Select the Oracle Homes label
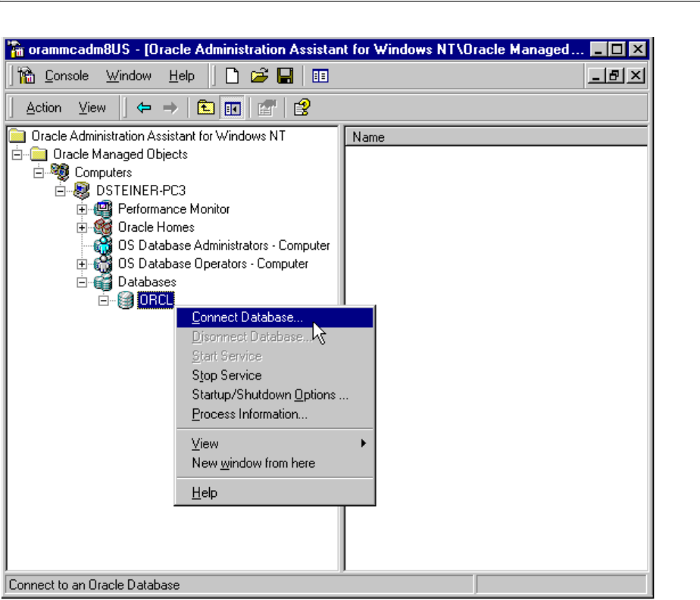Image resolution: width=700 pixels, height=600 pixels. click(x=156, y=227)
